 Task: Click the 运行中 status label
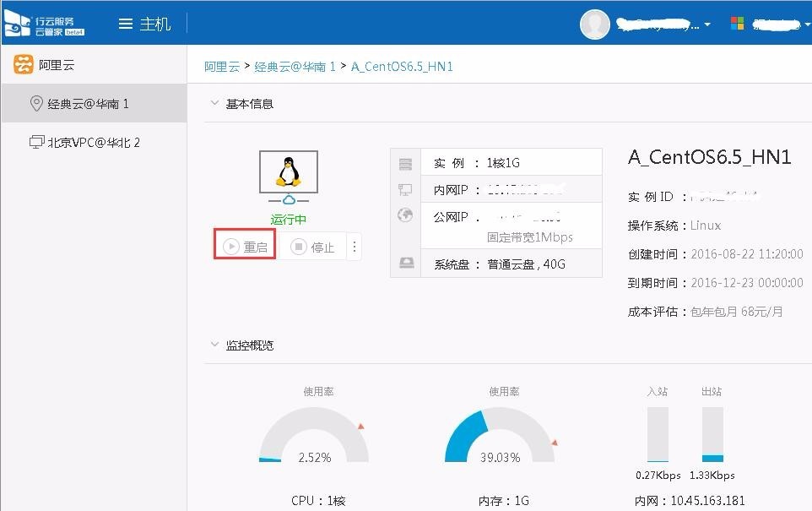coord(289,220)
